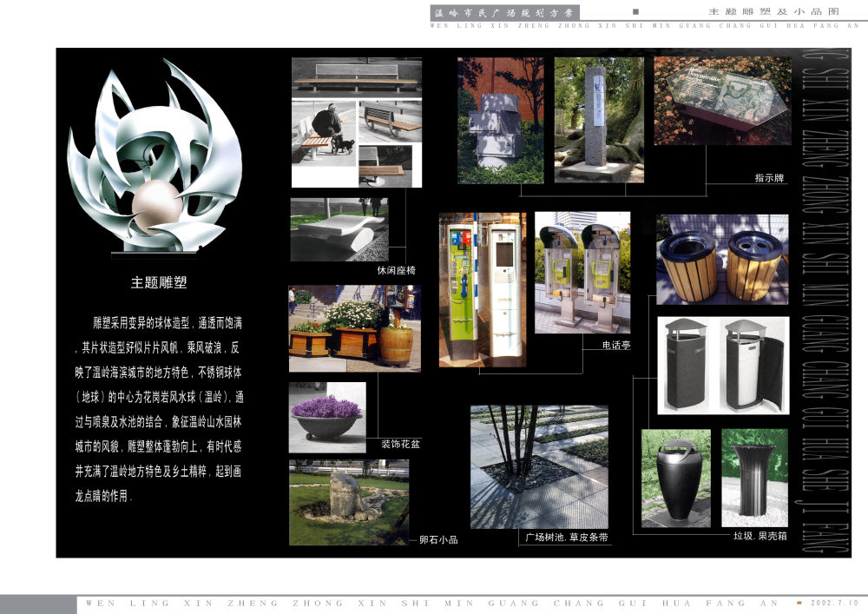
Task: Click the stone pillar signpost photo
Action: [599, 120]
